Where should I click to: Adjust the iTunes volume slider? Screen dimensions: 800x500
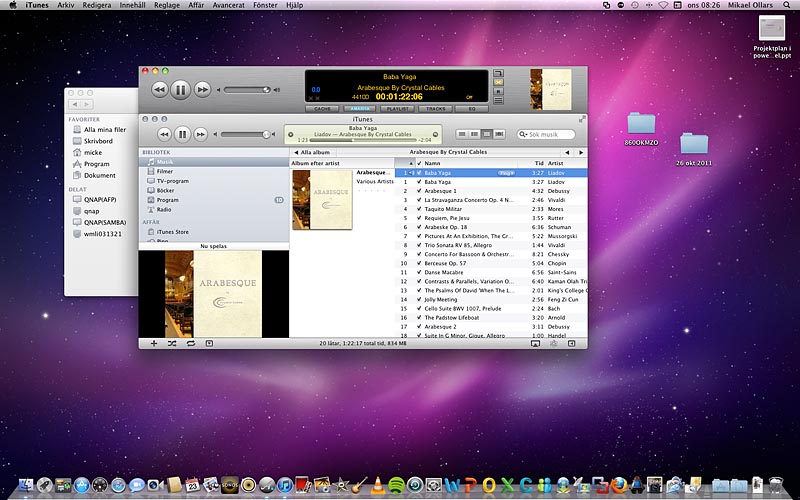click(246, 134)
